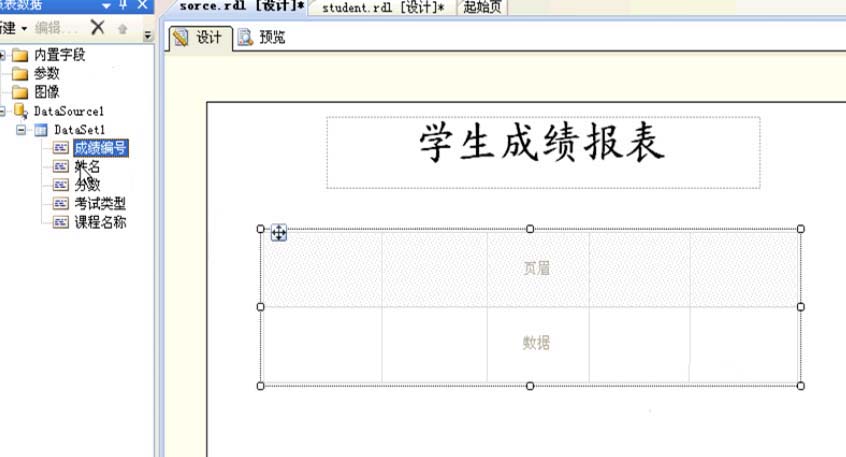
Task: Click the fourth data row cell
Action: point(639,345)
